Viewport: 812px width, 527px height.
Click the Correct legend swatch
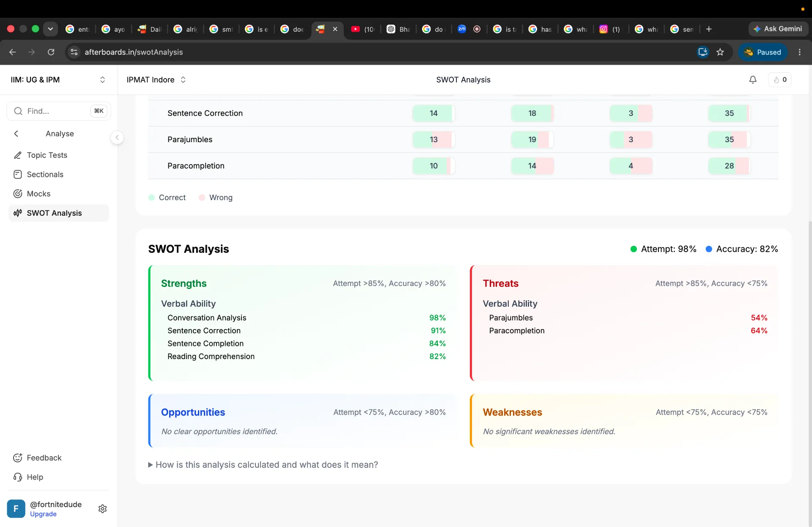(x=151, y=198)
